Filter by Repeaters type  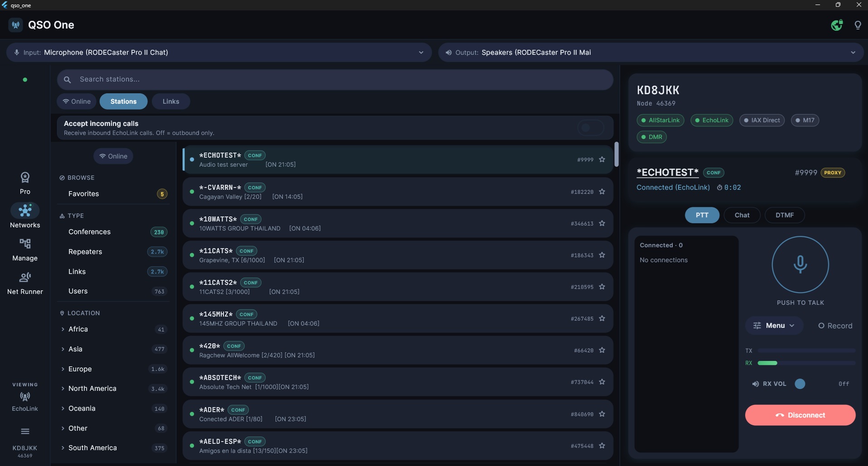click(113, 252)
